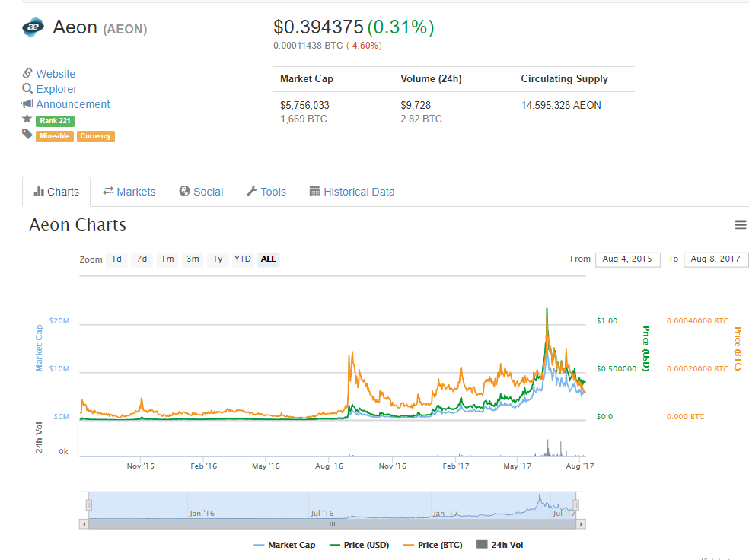Viewport: 749px width, 560px height.
Task: Click the Aeon Charts heading
Action: pos(78,225)
